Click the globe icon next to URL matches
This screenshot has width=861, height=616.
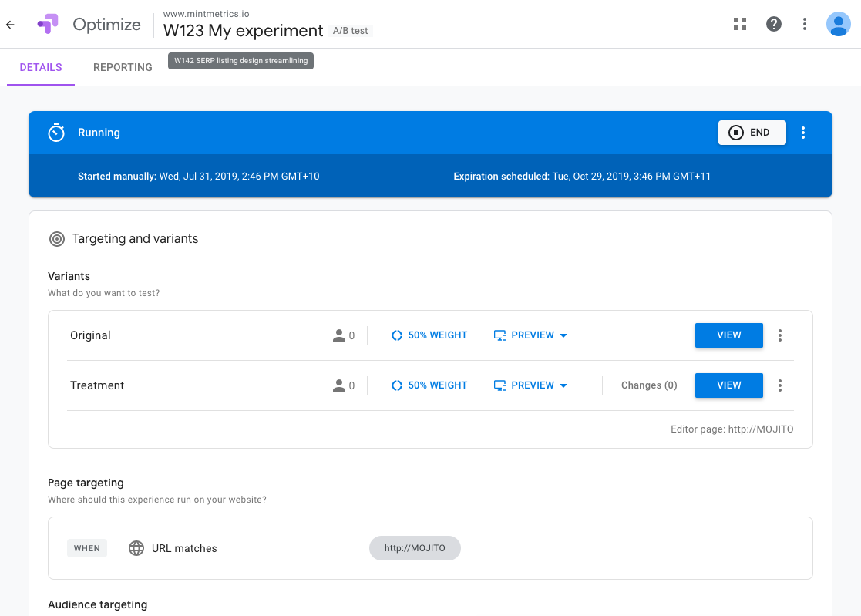pos(136,548)
